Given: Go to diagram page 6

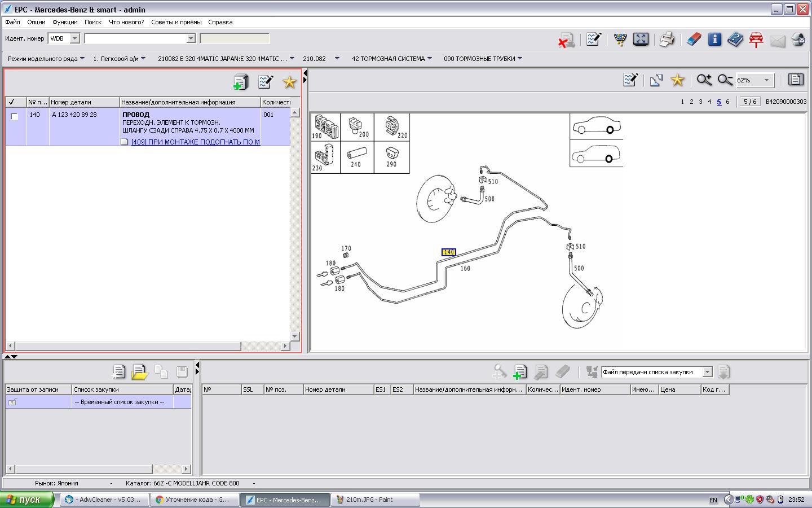Looking at the screenshot, I should [727, 102].
